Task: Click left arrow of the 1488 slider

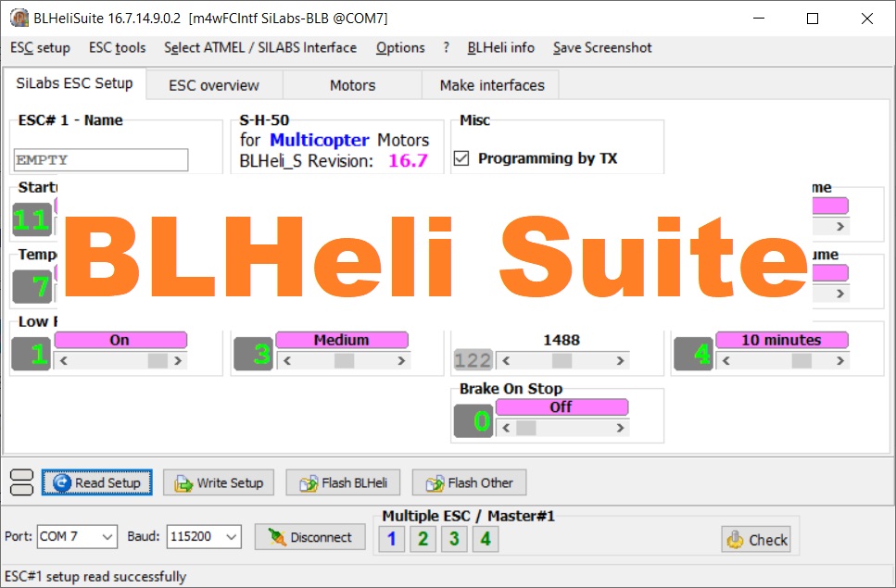Action: coord(506,361)
